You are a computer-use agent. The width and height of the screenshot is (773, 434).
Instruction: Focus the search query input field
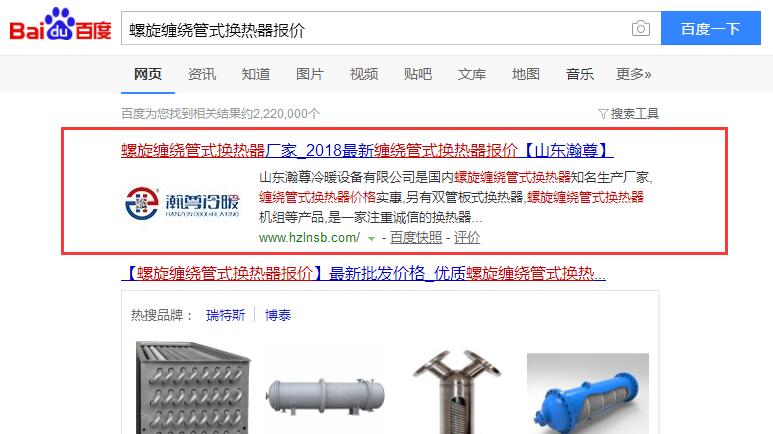tap(375, 29)
